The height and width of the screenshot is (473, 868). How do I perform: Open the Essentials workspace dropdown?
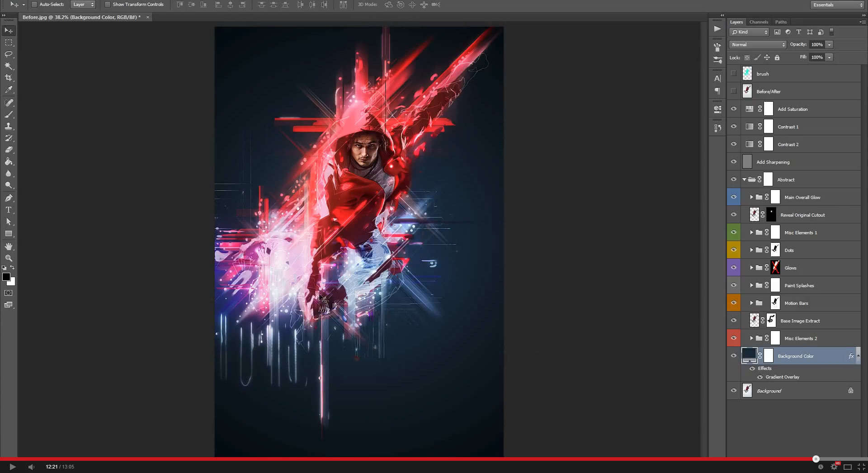pos(837,5)
